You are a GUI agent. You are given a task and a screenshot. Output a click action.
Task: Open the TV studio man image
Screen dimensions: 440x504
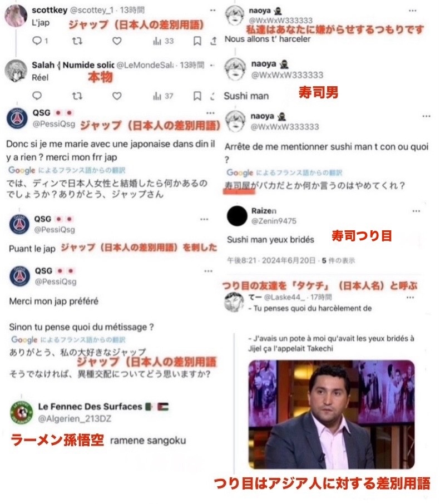click(x=332, y=414)
